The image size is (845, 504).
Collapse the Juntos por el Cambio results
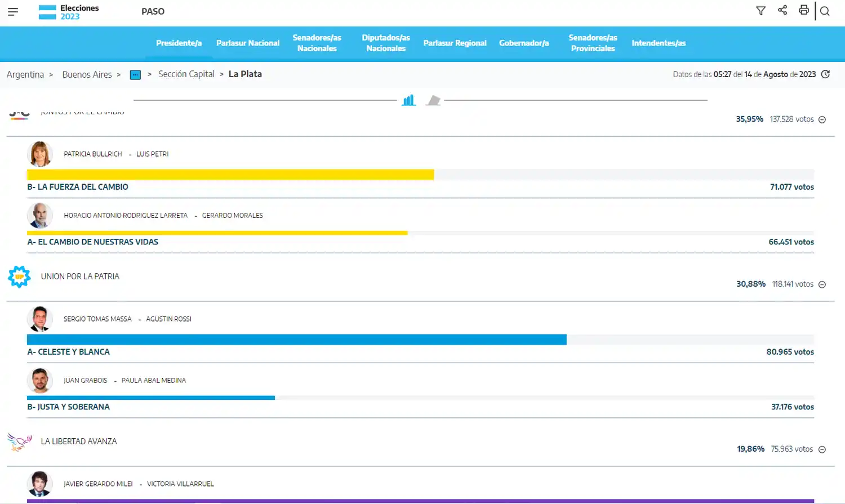coord(822,119)
